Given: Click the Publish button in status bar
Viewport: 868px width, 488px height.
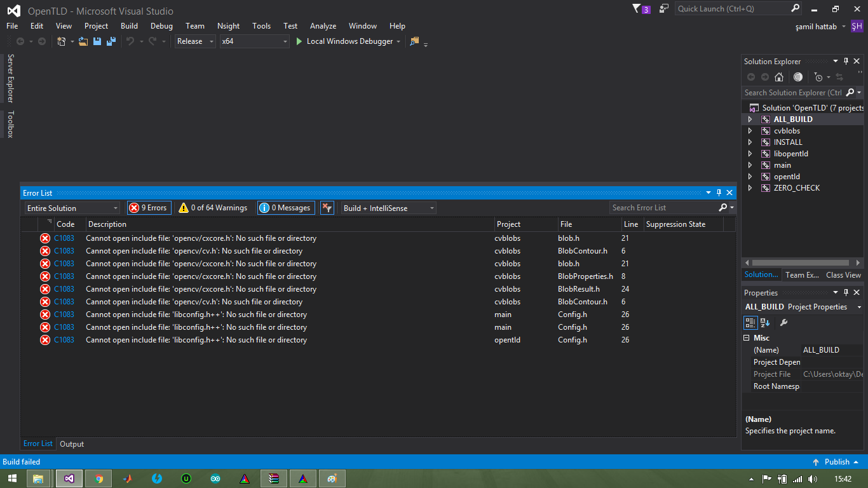Looking at the screenshot, I should [x=836, y=462].
